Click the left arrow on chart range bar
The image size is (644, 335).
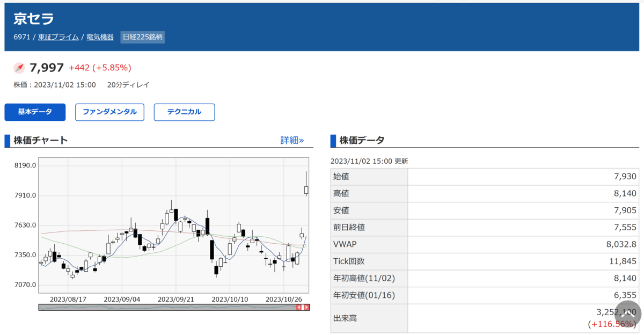click(x=299, y=307)
